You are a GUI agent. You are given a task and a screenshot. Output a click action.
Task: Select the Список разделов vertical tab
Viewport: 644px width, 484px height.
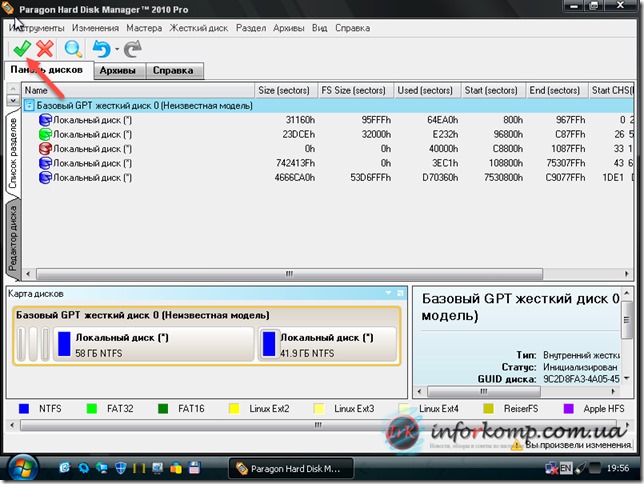[13, 153]
